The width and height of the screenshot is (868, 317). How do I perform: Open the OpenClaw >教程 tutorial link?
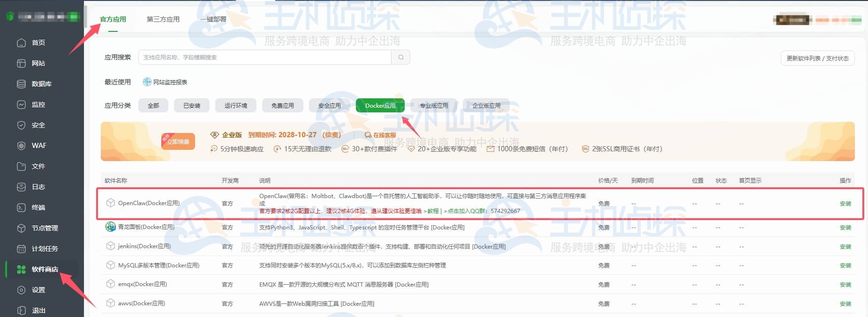pos(431,211)
